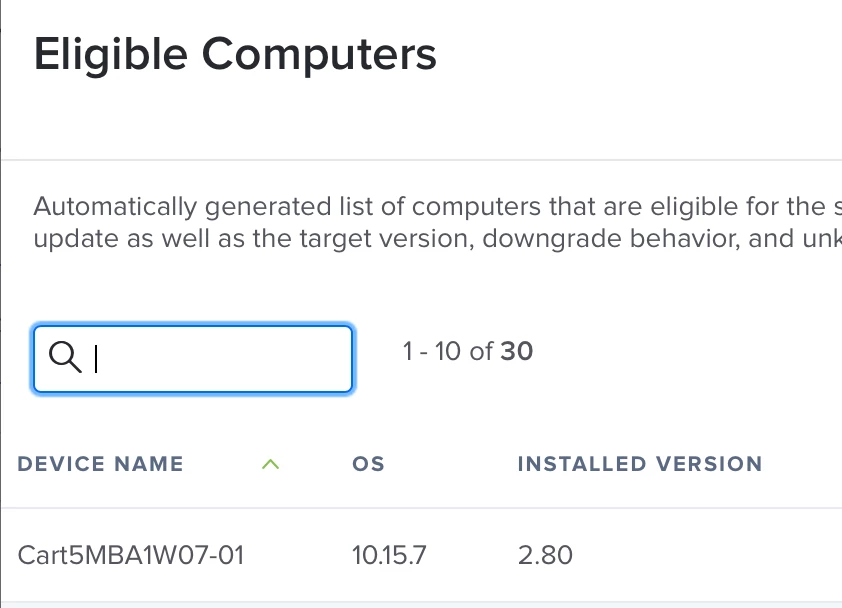Click the empty area right of search cursor
Screen dimensions: 842x608
pos(223,359)
